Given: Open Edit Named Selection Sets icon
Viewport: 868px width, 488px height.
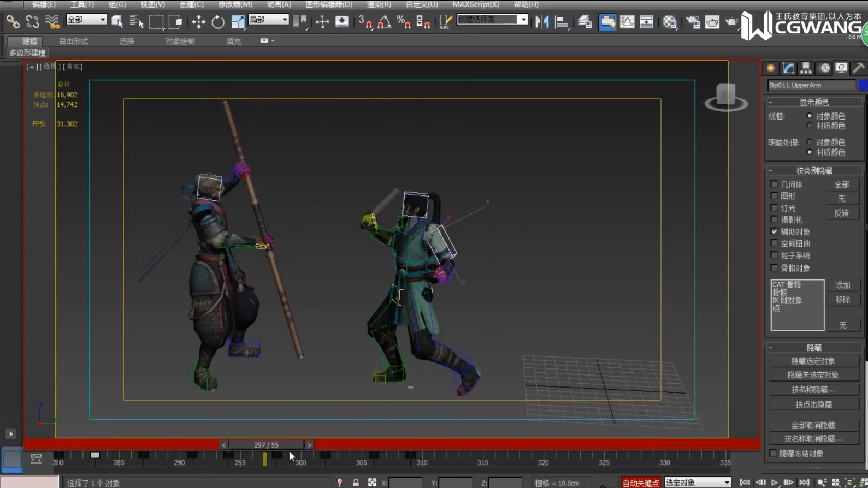Looking at the screenshot, I should (445, 22).
